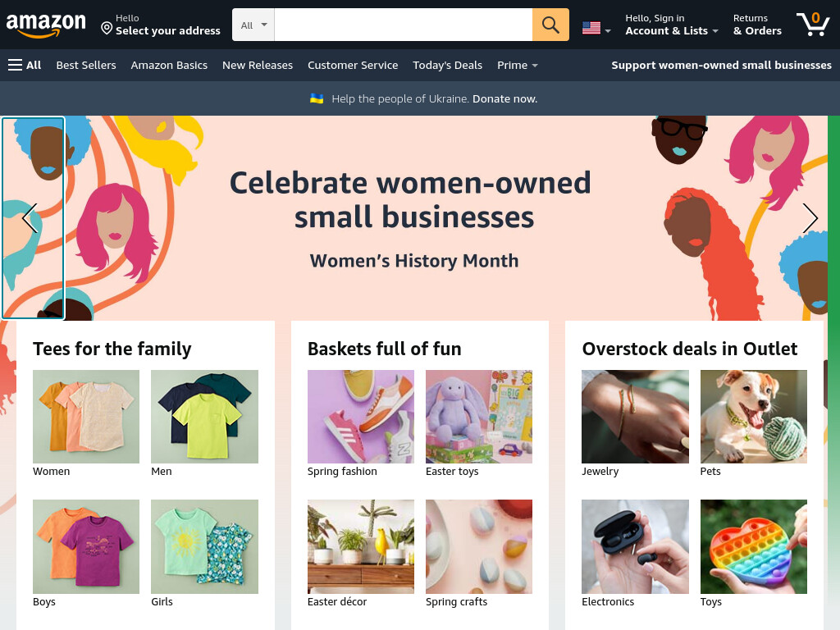Viewport: 840px width, 630px height.
Task: Show next carousel banner with right arrow
Action: 810,218
